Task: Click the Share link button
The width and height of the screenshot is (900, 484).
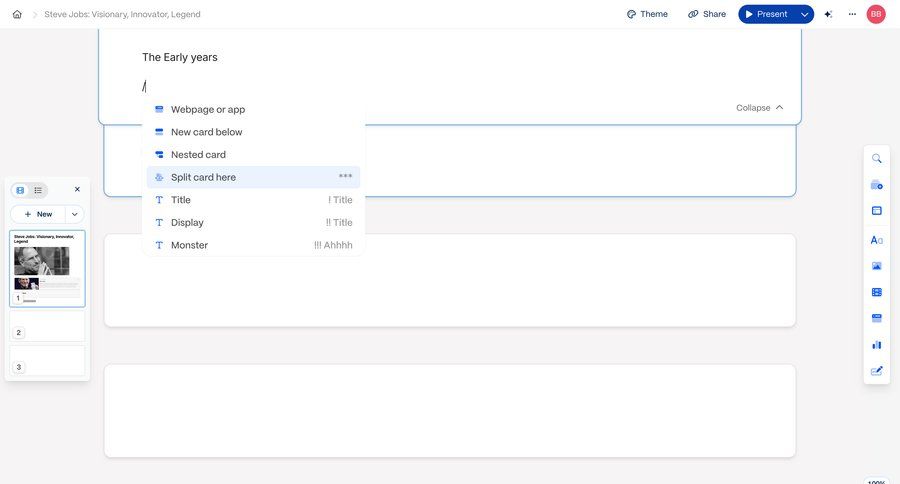Action: (707, 14)
